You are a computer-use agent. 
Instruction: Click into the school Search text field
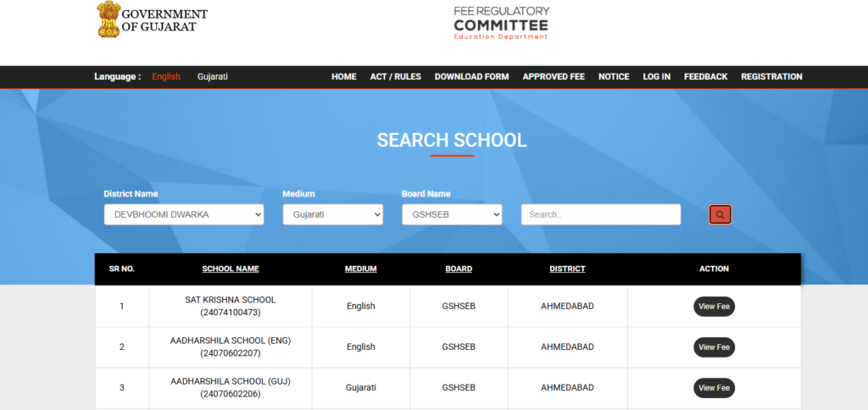click(600, 215)
